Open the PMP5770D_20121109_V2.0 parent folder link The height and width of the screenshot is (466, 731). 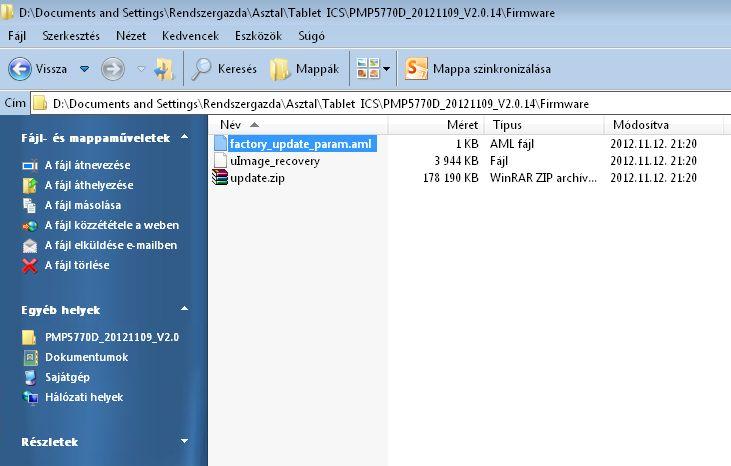112,337
